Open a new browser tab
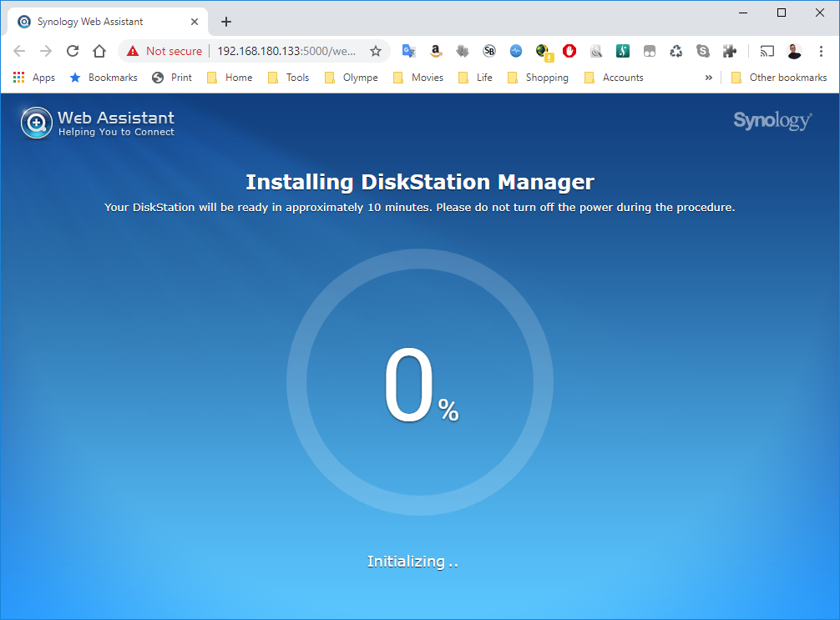This screenshot has width=840, height=620. pos(226,22)
